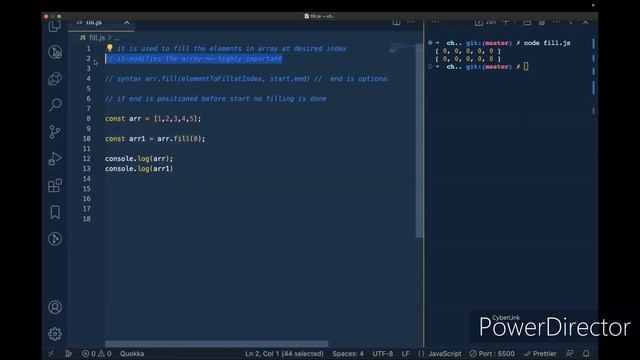
Task: Open the Manage gear icon
Action: (55, 334)
